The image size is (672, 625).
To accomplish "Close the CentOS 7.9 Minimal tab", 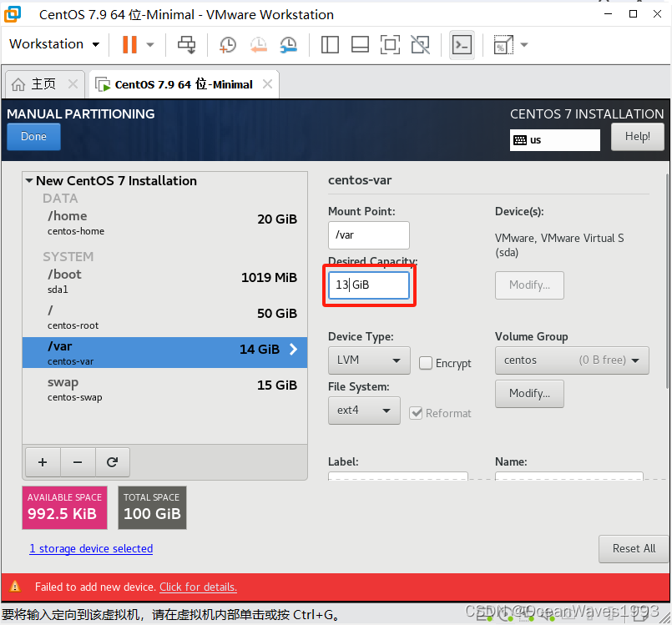I will pyautogui.click(x=267, y=84).
